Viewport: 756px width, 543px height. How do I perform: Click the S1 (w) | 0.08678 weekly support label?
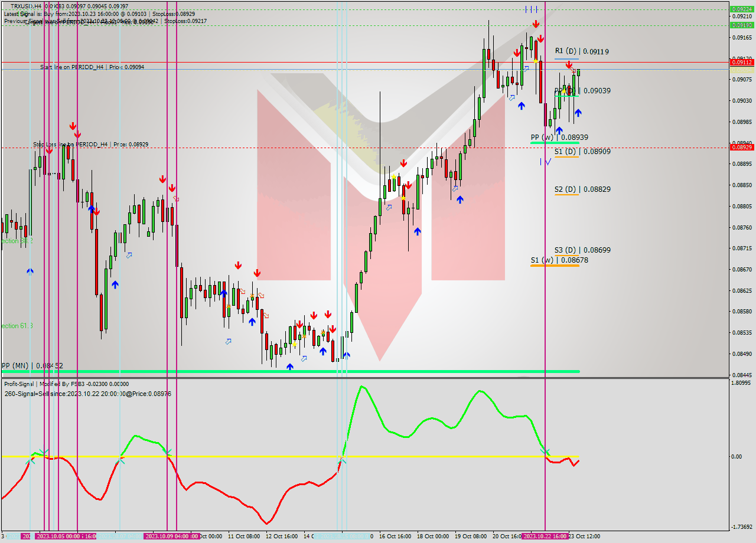tap(559, 260)
